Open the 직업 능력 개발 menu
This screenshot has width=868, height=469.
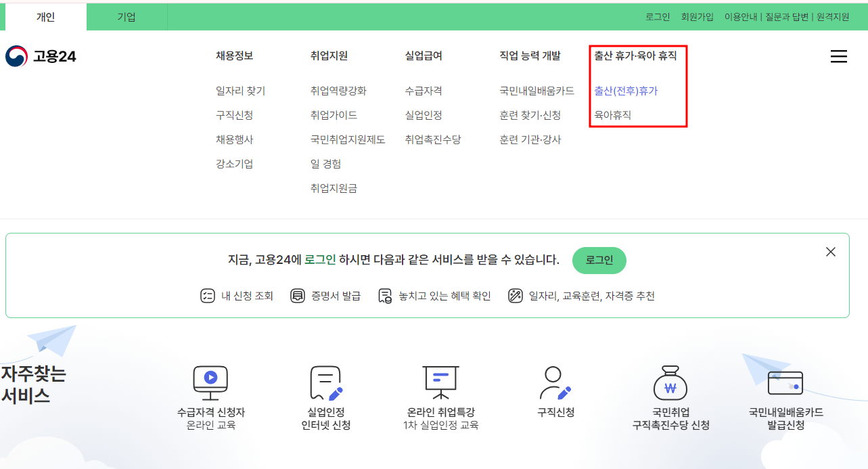[530, 57]
